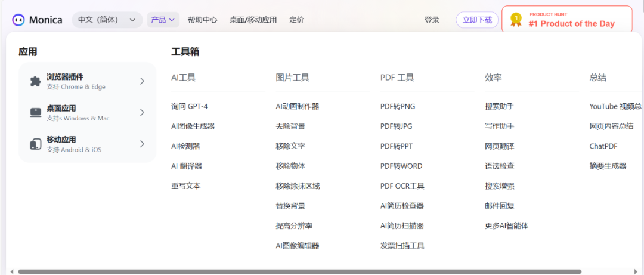The width and height of the screenshot is (644, 275).
Task: Open the #1 Product of the Day badge
Action: 567,20
